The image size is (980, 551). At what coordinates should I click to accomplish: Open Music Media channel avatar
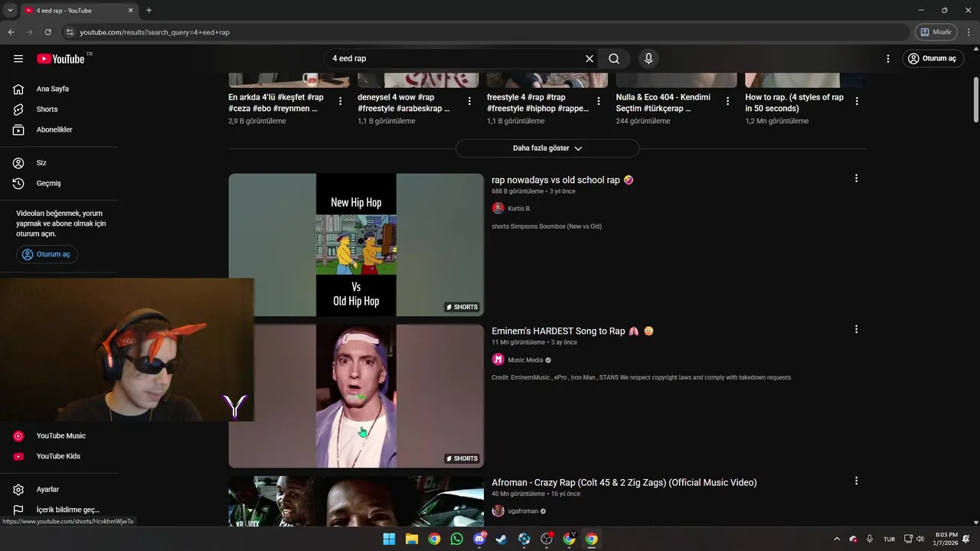point(498,360)
